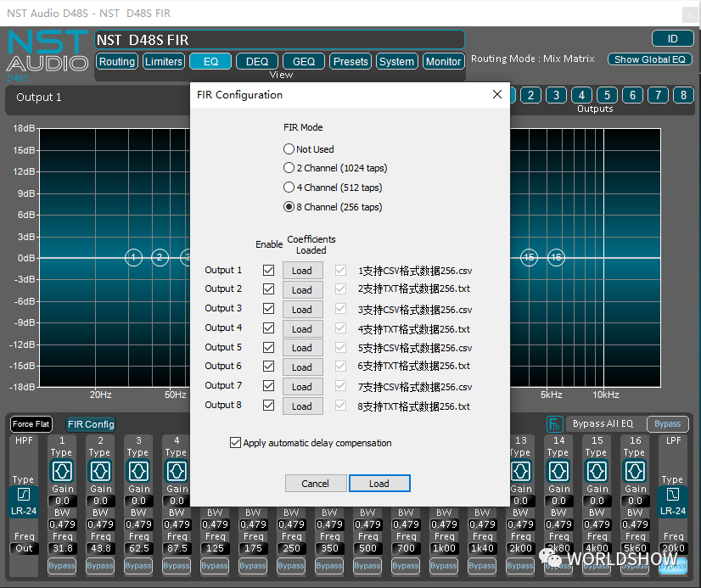Open the DEQ view tab
This screenshot has height=588, width=701.
pos(257,61)
